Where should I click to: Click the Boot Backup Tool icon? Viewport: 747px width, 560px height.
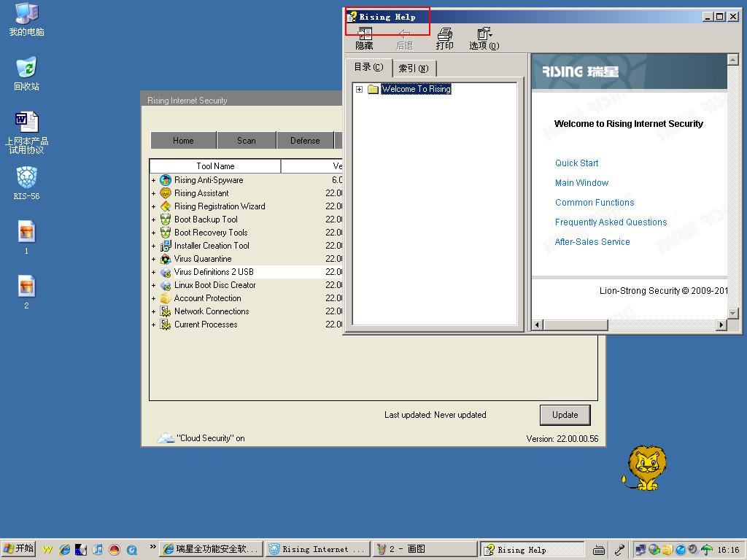pos(166,219)
